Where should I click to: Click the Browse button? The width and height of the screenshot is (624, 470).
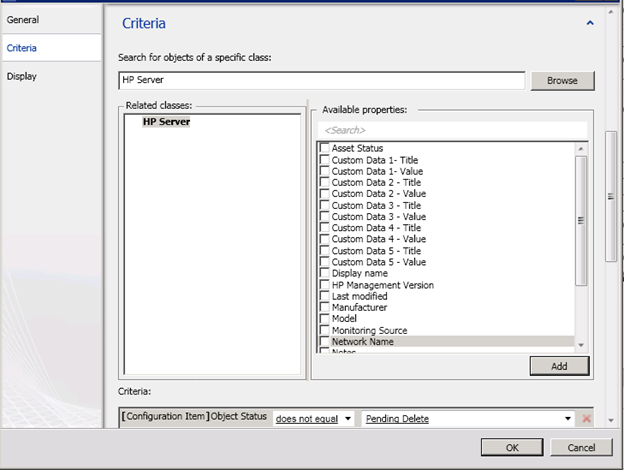coord(562,81)
